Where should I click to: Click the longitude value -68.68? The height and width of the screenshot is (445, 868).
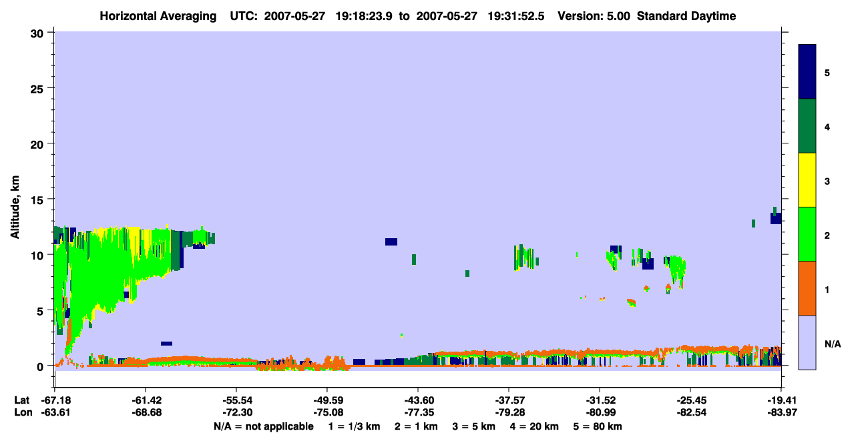[x=146, y=413]
